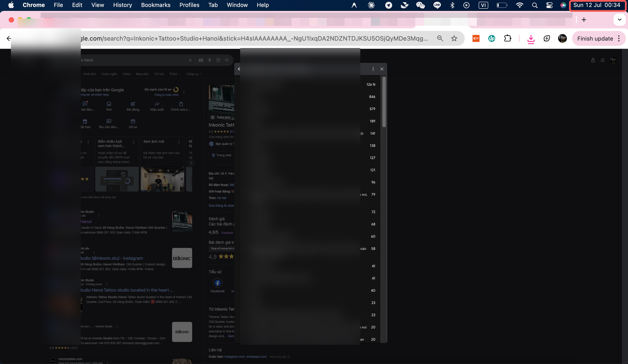Open the Trang web website button

coord(222,155)
